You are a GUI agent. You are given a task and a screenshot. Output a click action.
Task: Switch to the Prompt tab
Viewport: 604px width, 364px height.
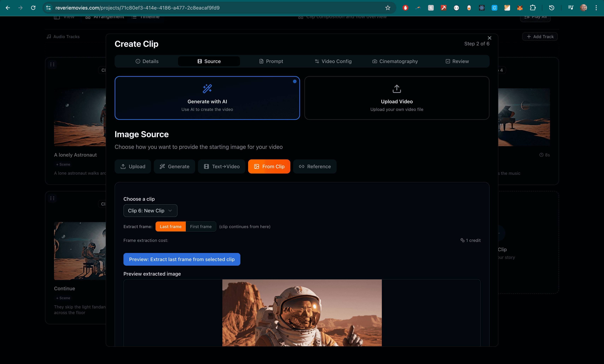pos(271,61)
